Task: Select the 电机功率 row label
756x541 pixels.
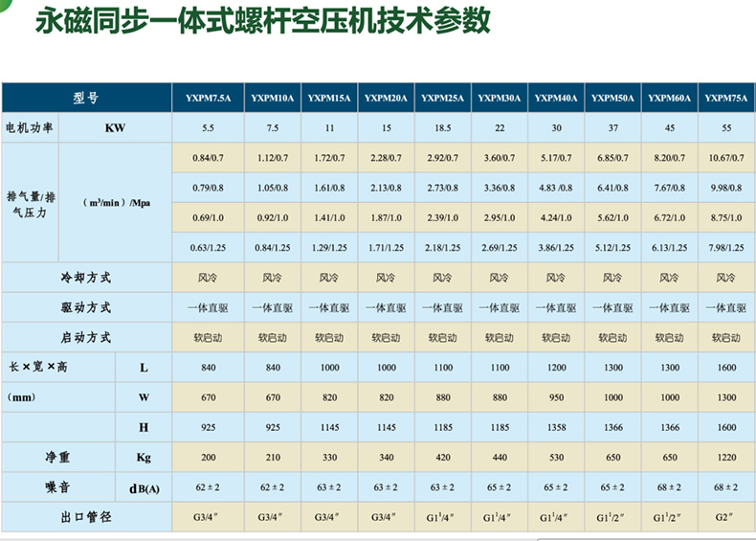Action: coord(30,127)
